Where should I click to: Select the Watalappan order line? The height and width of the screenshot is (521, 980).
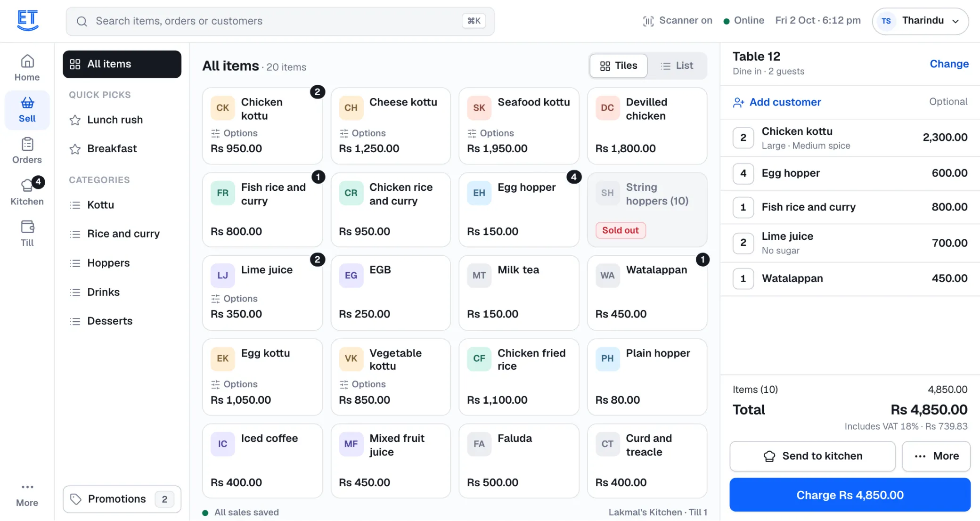pos(850,279)
